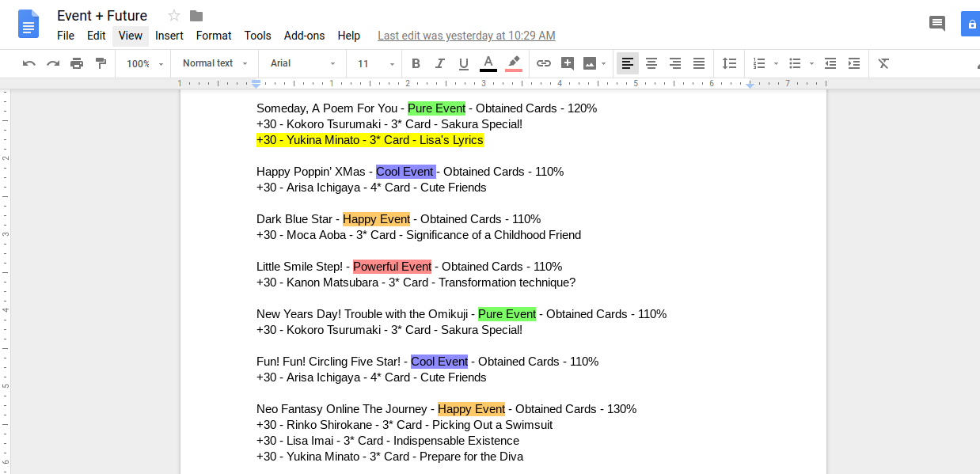Print the document using printer icon
The height and width of the screenshot is (474, 980).
click(77, 63)
